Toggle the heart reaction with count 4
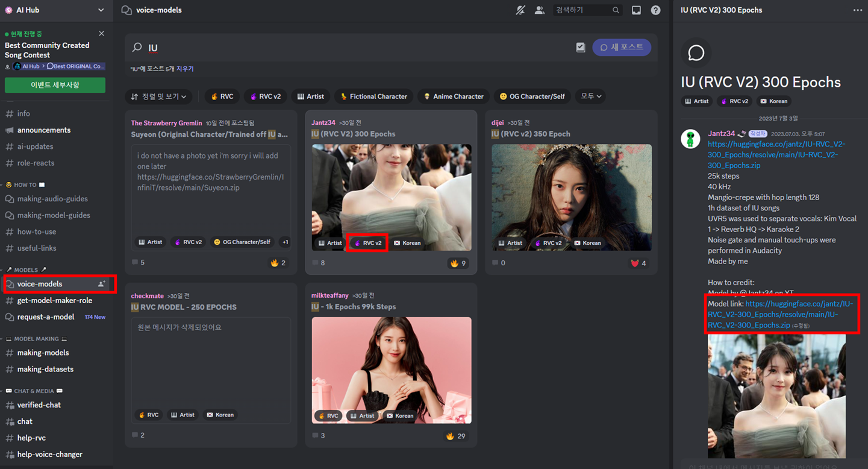The image size is (868, 469). tap(638, 263)
